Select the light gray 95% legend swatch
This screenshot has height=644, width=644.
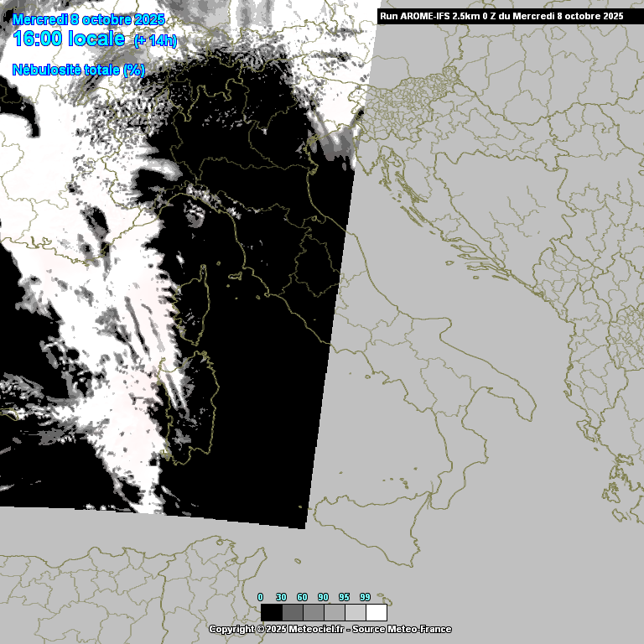tap(355, 612)
